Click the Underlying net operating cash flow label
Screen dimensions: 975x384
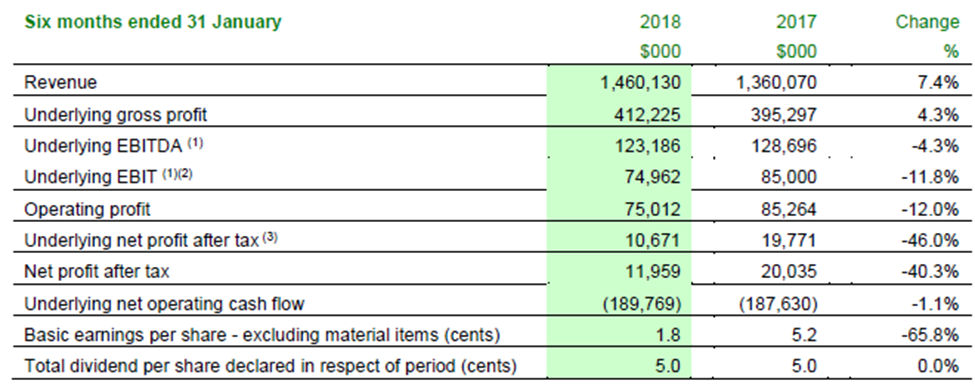coord(164,304)
